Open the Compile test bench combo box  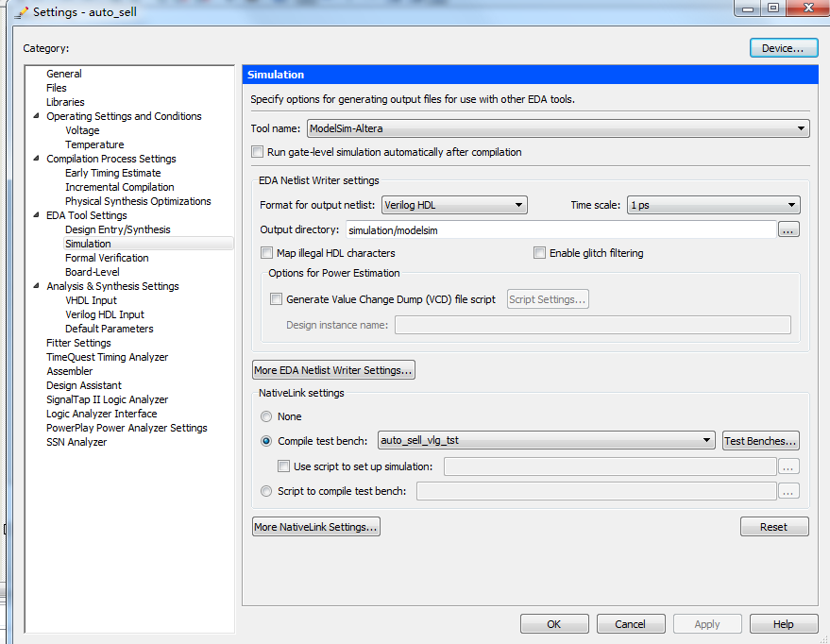pos(546,440)
